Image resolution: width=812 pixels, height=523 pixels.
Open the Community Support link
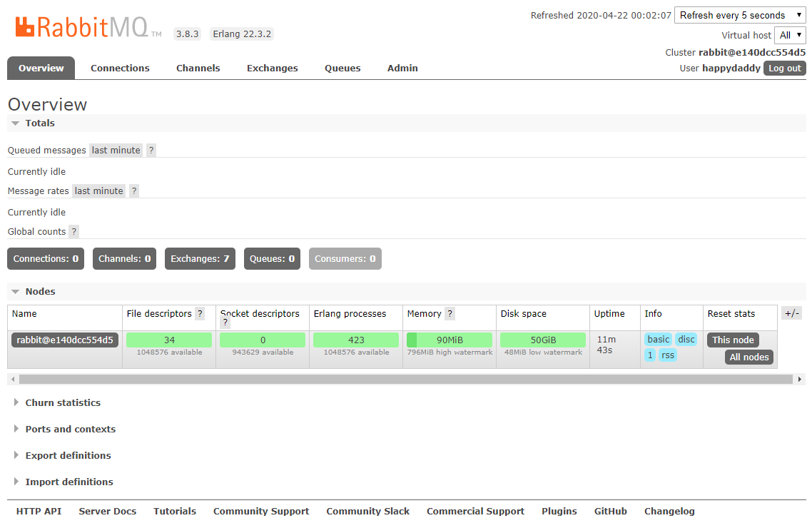coord(261,511)
